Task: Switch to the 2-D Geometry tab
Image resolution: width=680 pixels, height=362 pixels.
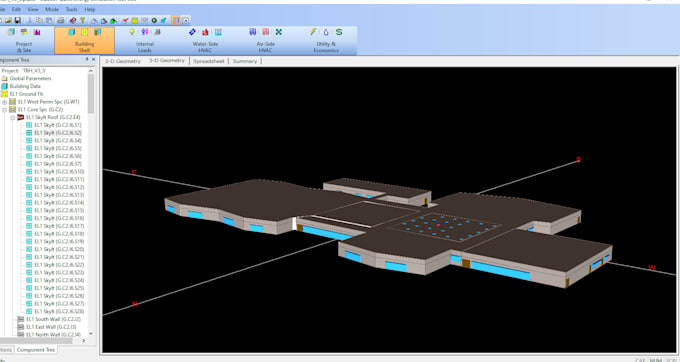Action: (123, 61)
